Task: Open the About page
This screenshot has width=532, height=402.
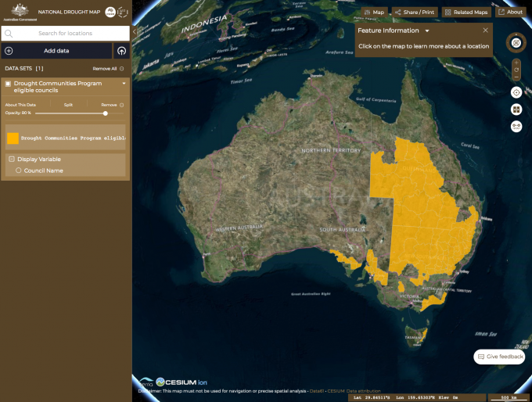Action: (511, 13)
